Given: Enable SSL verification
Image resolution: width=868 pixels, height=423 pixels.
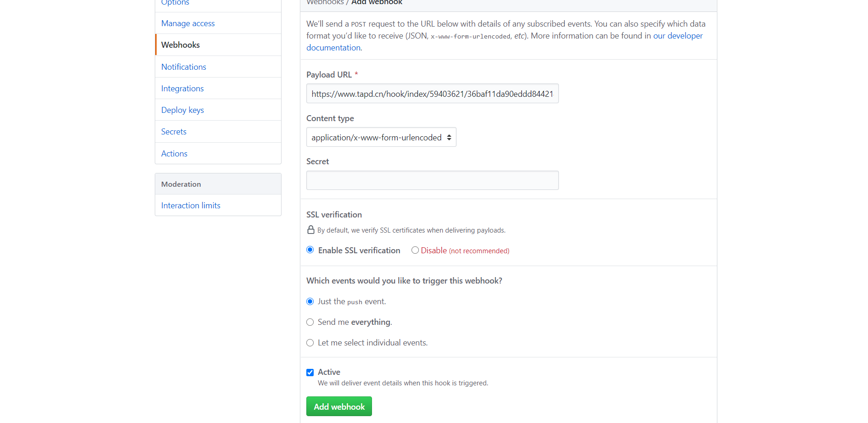Looking at the screenshot, I should (x=310, y=250).
